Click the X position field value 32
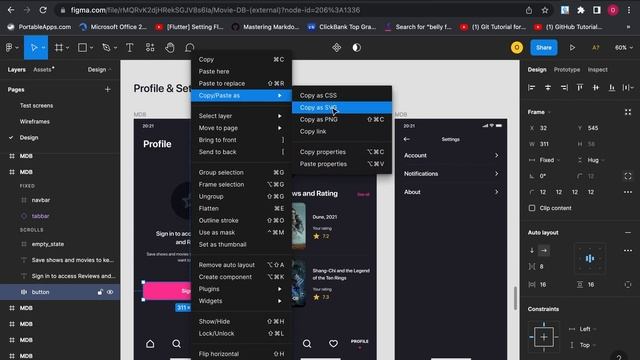 click(543, 128)
